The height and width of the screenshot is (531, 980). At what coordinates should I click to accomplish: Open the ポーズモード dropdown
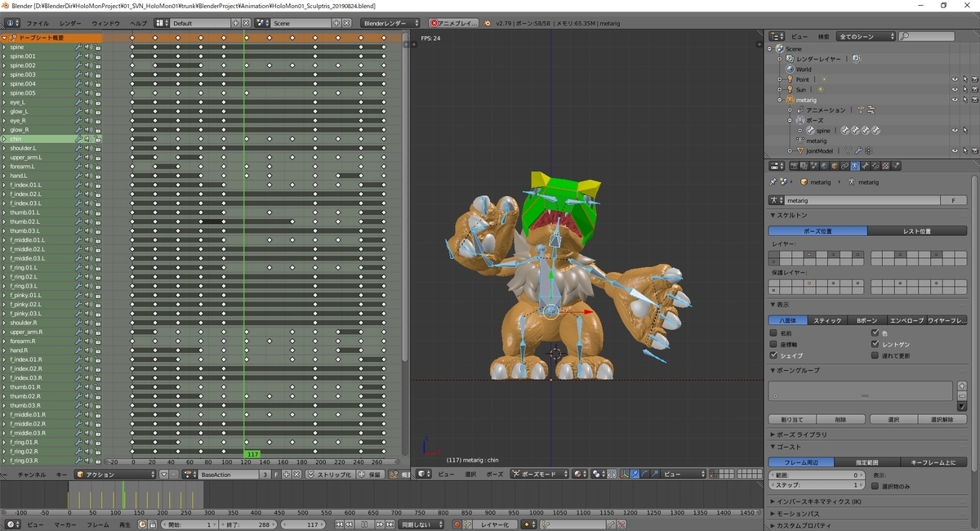539,474
